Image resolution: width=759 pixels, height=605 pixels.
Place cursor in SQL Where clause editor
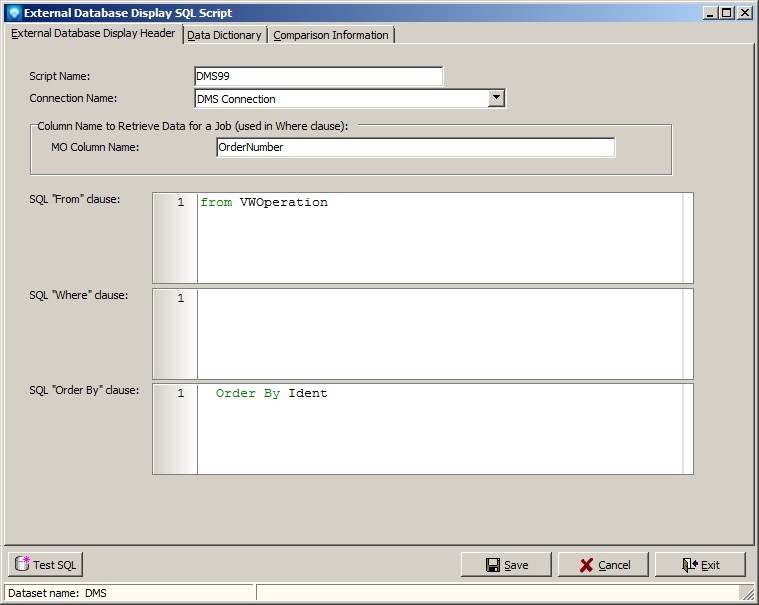click(x=440, y=335)
